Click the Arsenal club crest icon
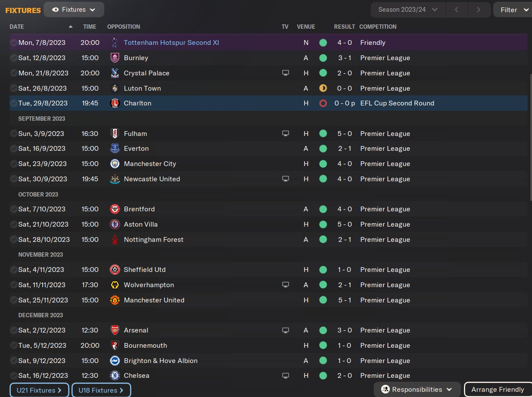The width and height of the screenshot is (532, 397). (115, 330)
